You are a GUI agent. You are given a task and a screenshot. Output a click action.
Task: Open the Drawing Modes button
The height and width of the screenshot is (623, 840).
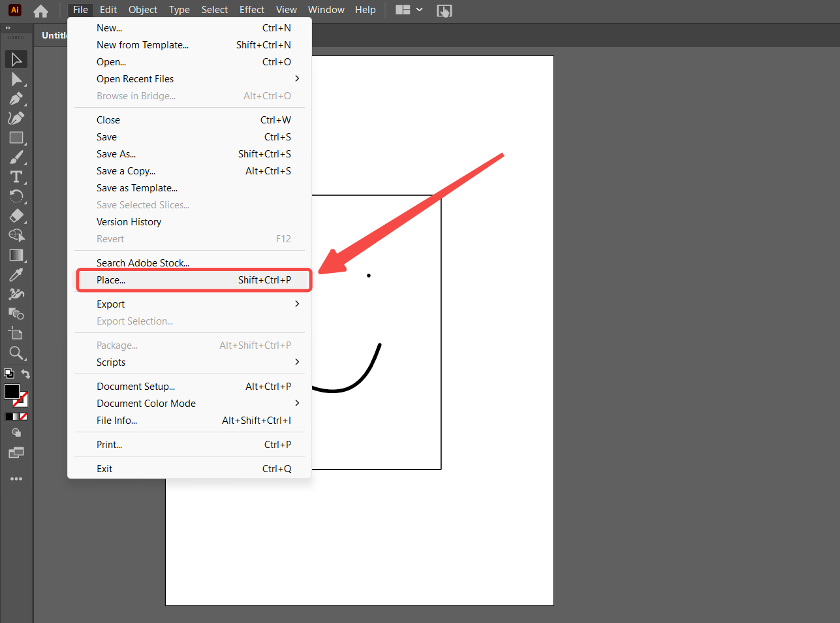(16, 432)
